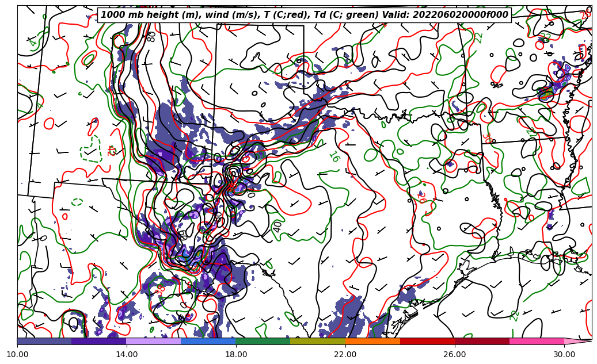Click the pale pink colorbar arrow tip

pyautogui.click(x=577, y=341)
